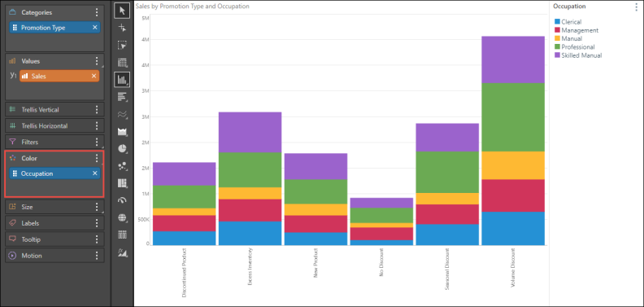Viewport: 644px width, 307px height.
Task: Choose the lasso selection tool
Action: click(x=122, y=46)
